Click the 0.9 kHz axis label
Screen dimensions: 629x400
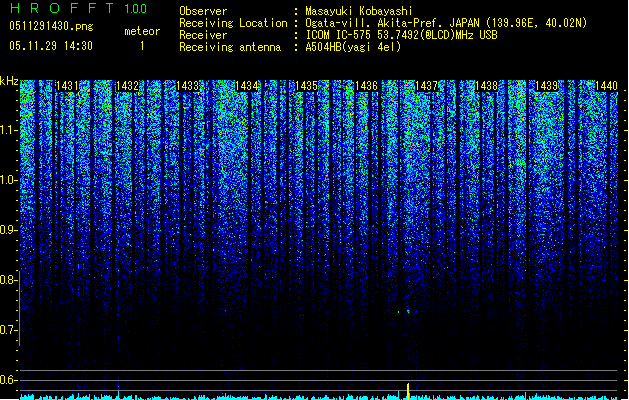pos(8,230)
